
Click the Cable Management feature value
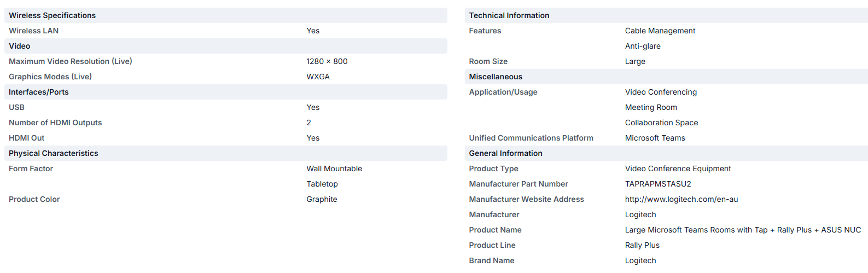(x=660, y=31)
